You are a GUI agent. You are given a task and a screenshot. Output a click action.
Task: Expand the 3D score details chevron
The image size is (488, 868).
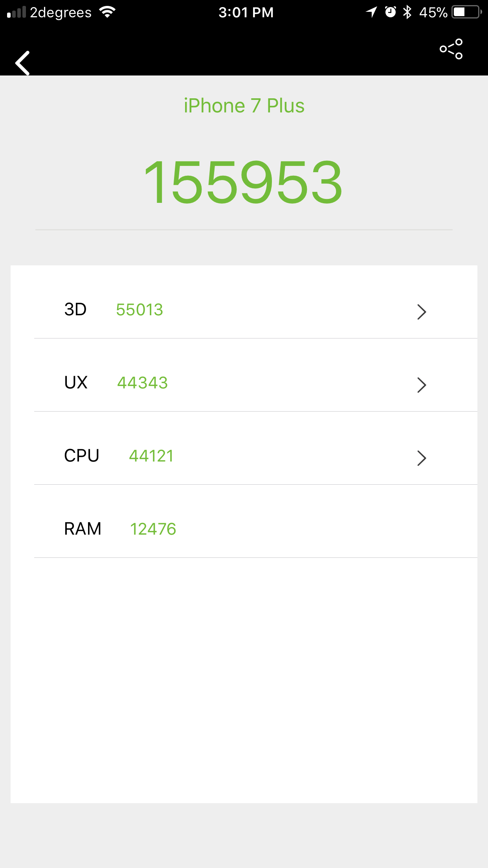tap(422, 312)
